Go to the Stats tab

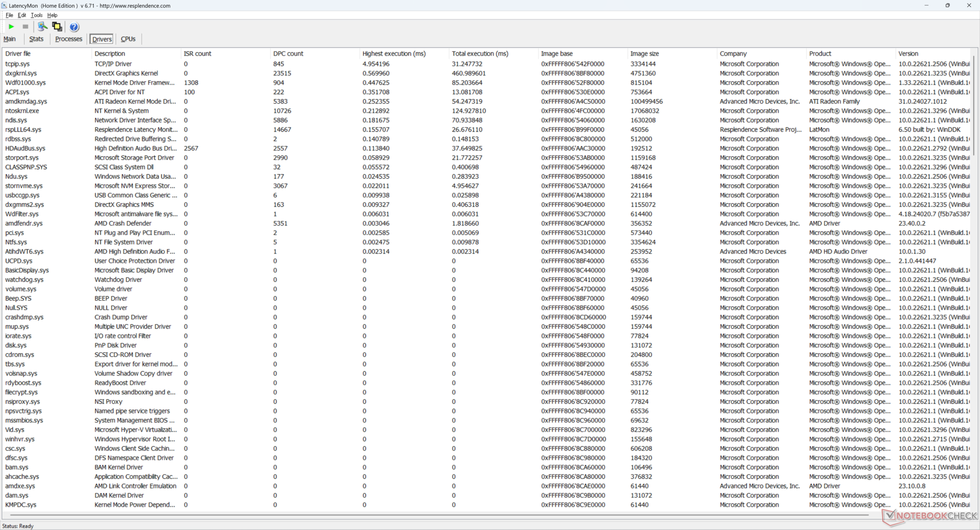pos(36,39)
